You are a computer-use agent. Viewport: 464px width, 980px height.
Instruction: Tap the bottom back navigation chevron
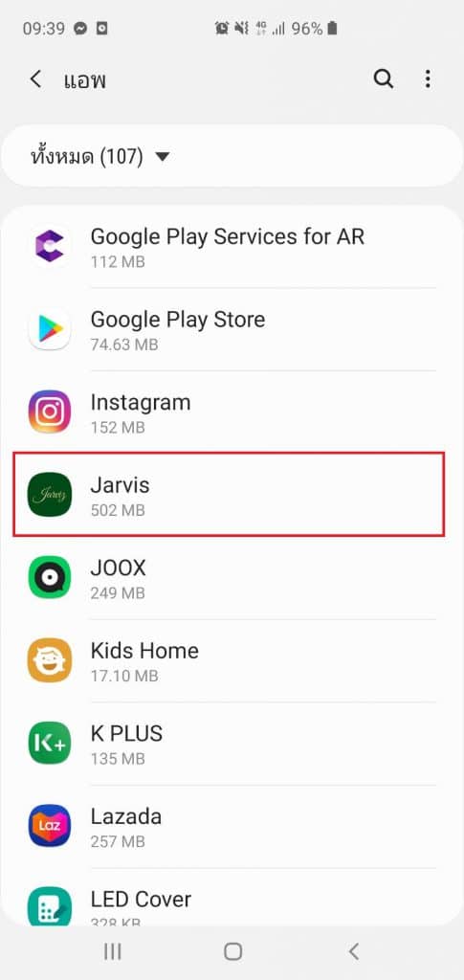[353, 951]
